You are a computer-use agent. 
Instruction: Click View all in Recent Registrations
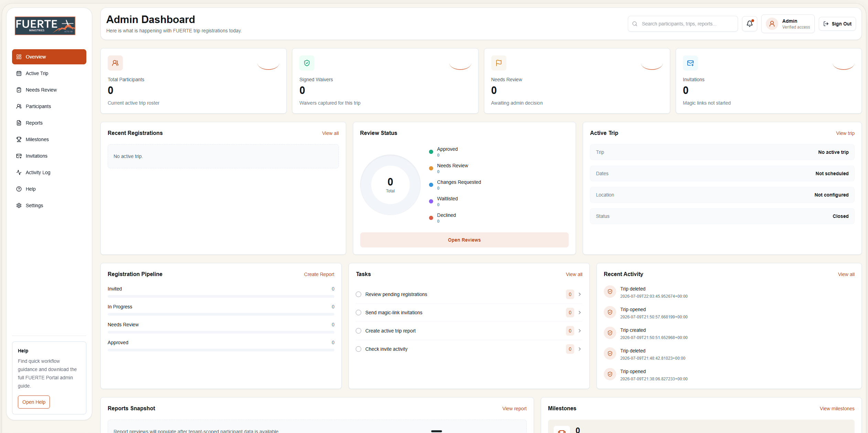click(330, 133)
